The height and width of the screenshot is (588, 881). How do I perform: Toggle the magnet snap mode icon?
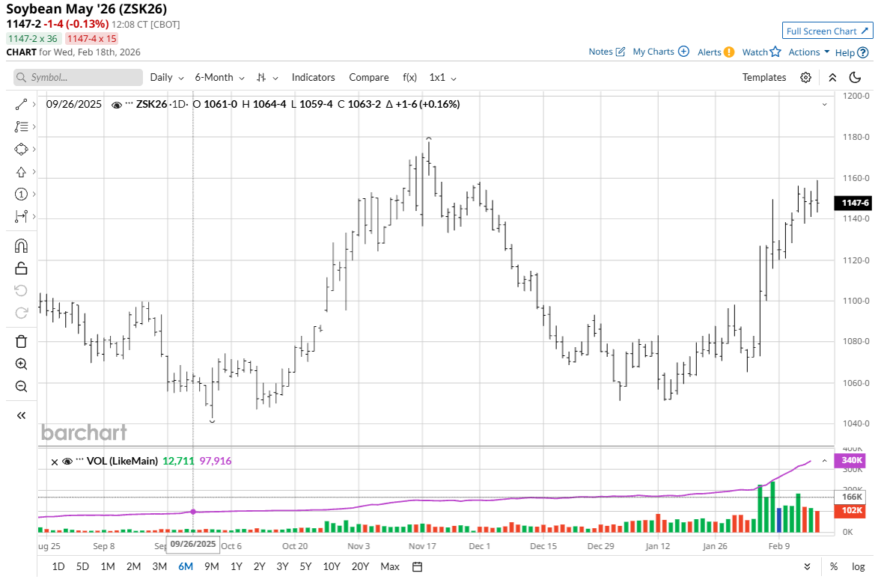click(22, 246)
